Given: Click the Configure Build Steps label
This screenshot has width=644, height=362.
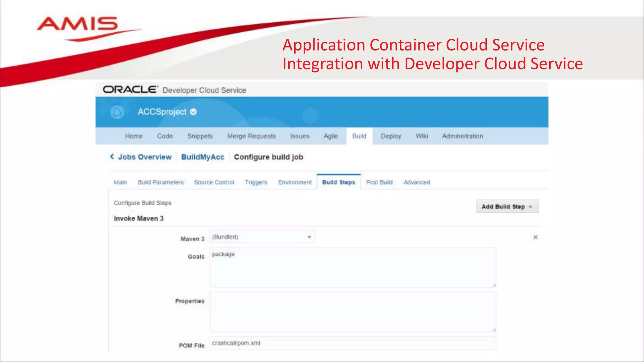Looking at the screenshot, I should (143, 203).
